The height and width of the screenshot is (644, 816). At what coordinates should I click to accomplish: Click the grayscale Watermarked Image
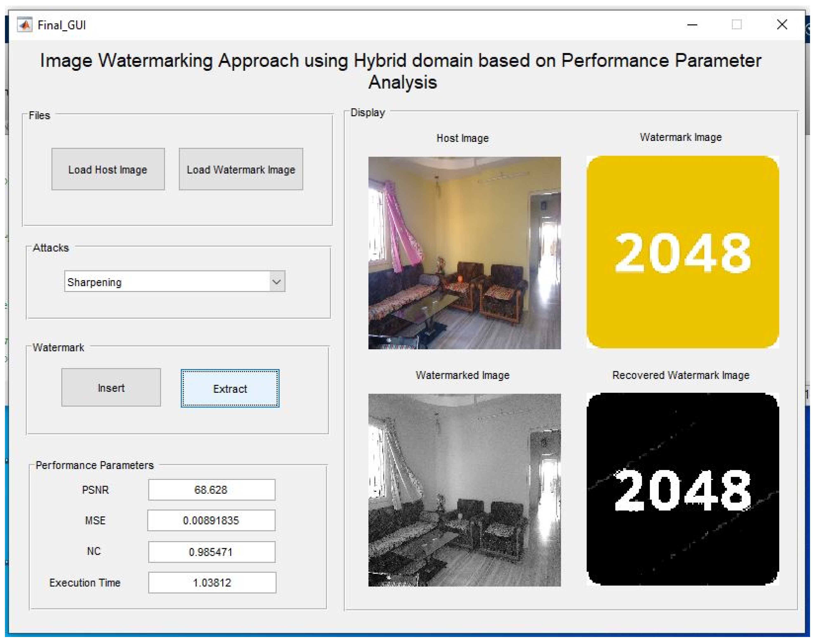(464, 490)
